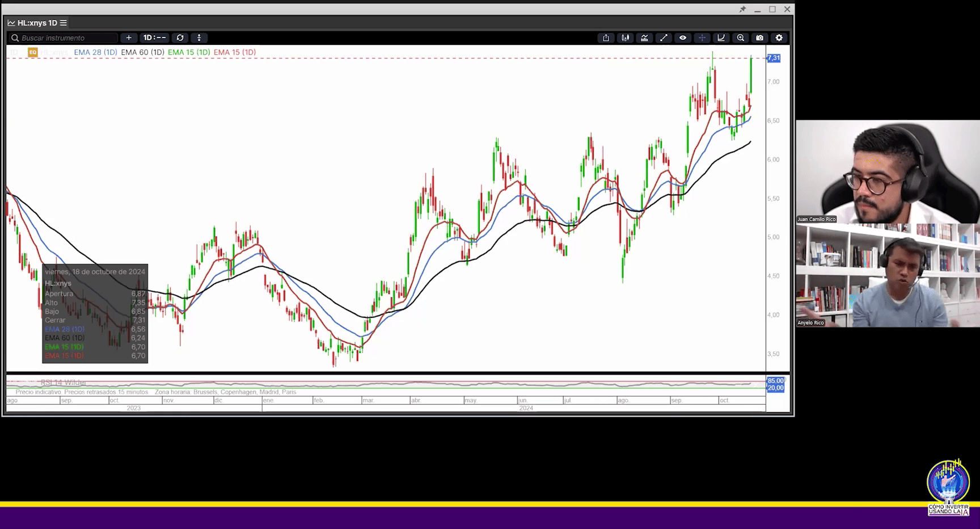Image resolution: width=980 pixels, height=529 pixels.
Task: Take a chart snapshot with the camera icon
Action: point(759,38)
